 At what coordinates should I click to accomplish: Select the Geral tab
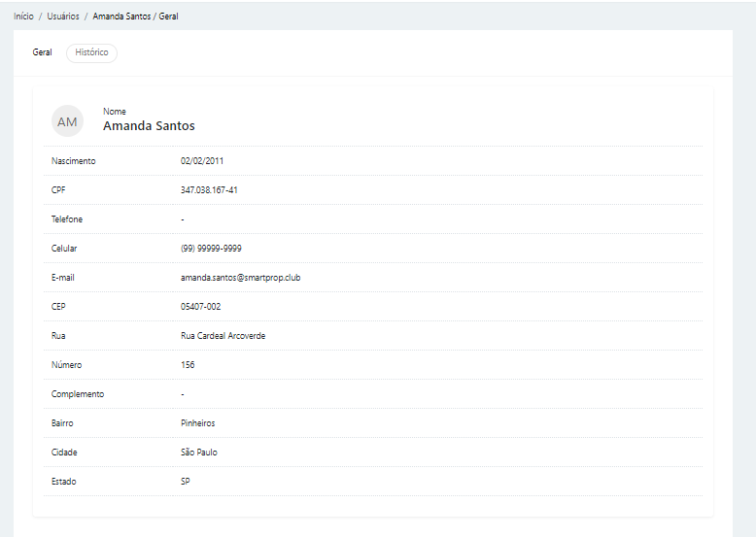click(x=42, y=53)
